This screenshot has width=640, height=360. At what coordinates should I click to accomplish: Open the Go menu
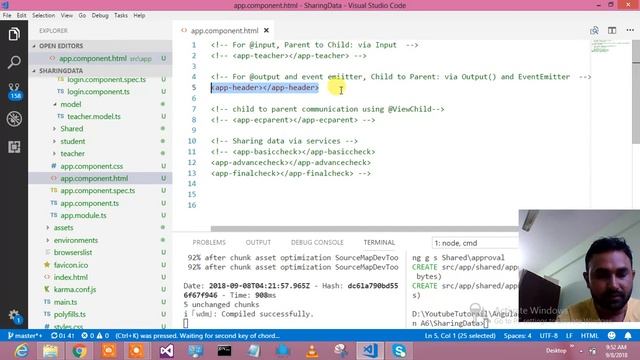pyautogui.click(x=82, y=16)
